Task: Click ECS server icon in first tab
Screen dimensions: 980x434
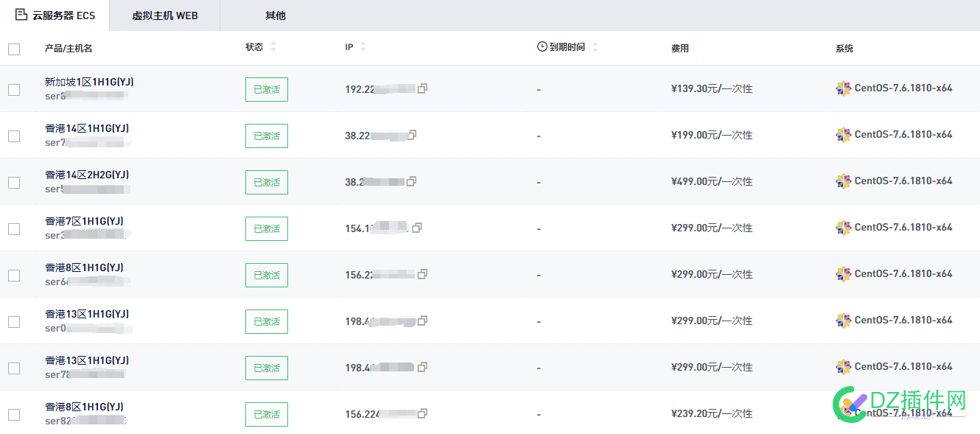Action: 21,15
